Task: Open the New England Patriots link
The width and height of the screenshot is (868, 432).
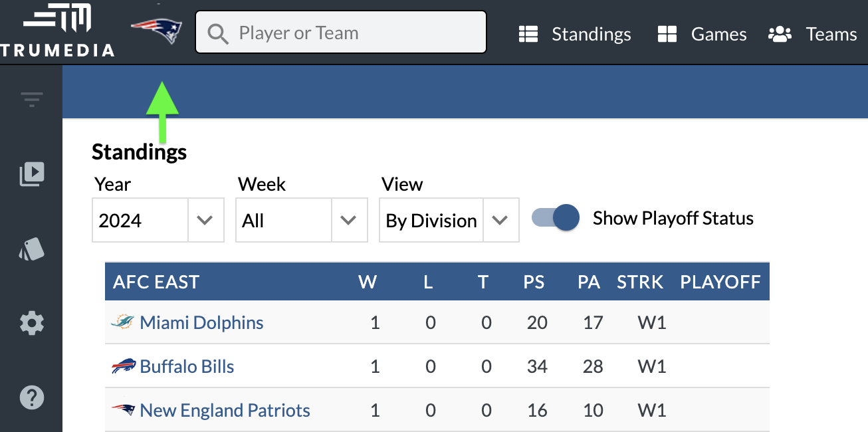Action: 225,411
